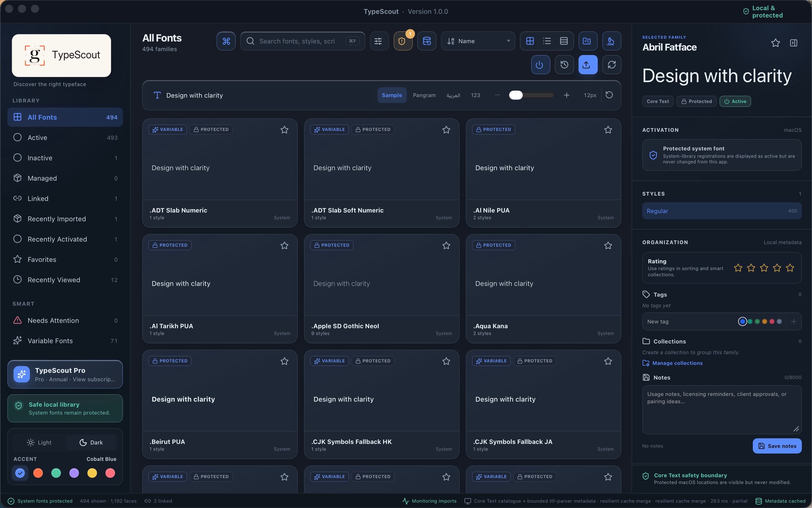Image resolution: width=812 pixels, height=508 pixels.
Task: Open the folder import icon button
Action: pos(587,41)
